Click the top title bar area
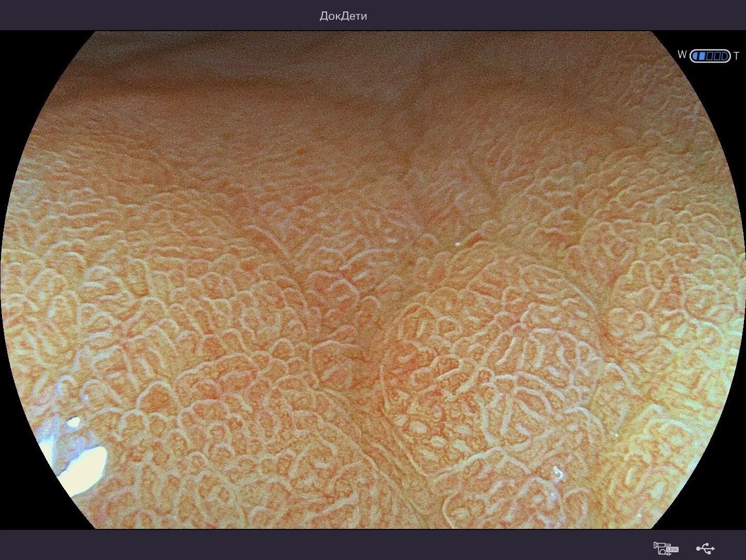746x560 pixels. [x=373, y=15]
